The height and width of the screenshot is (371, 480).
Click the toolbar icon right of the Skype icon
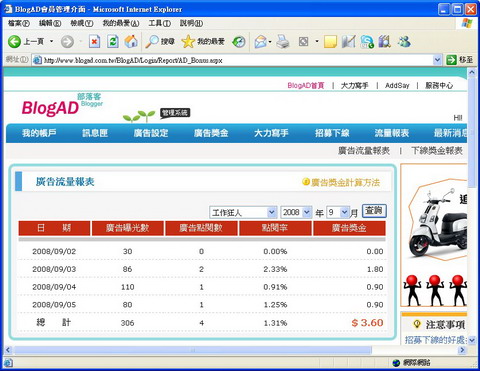tap(384, 42)
